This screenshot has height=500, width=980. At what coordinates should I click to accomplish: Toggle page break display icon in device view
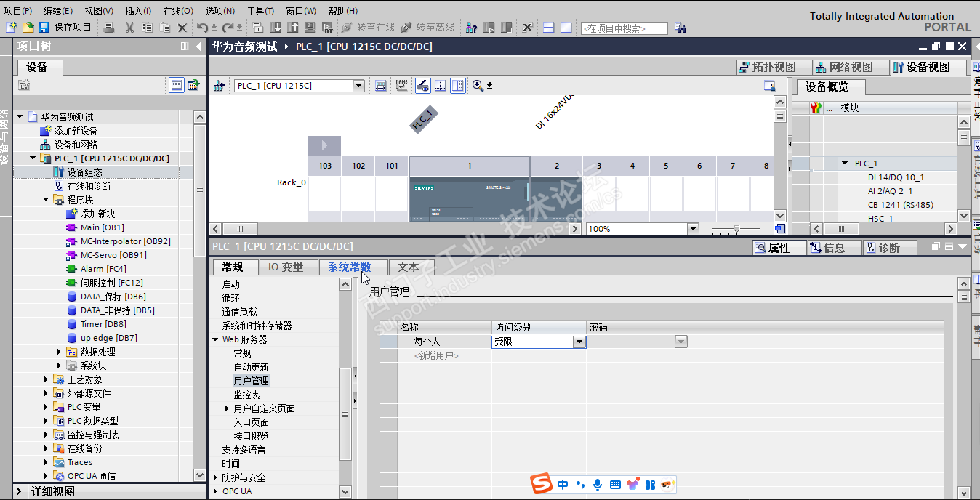point(440,86)
